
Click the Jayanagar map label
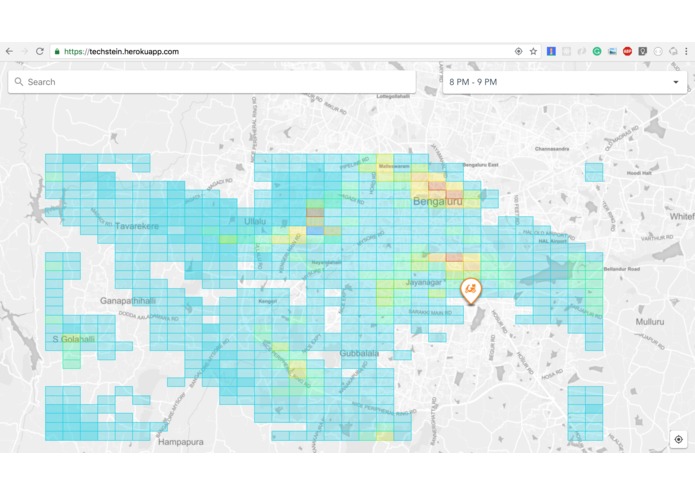coord(424,282)
